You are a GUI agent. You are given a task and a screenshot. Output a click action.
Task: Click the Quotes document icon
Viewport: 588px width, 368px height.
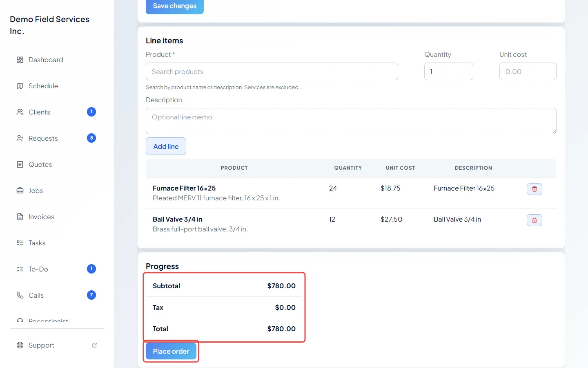pos(20,164)
